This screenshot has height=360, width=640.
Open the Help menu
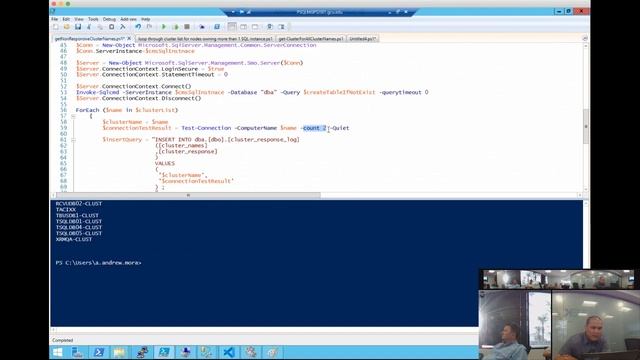coord(146,19)
